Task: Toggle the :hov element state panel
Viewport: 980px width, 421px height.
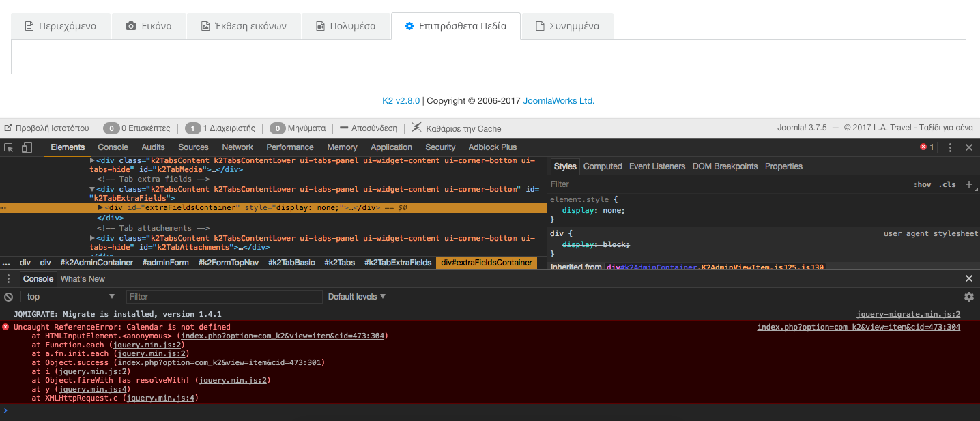Action: [922, 184]
